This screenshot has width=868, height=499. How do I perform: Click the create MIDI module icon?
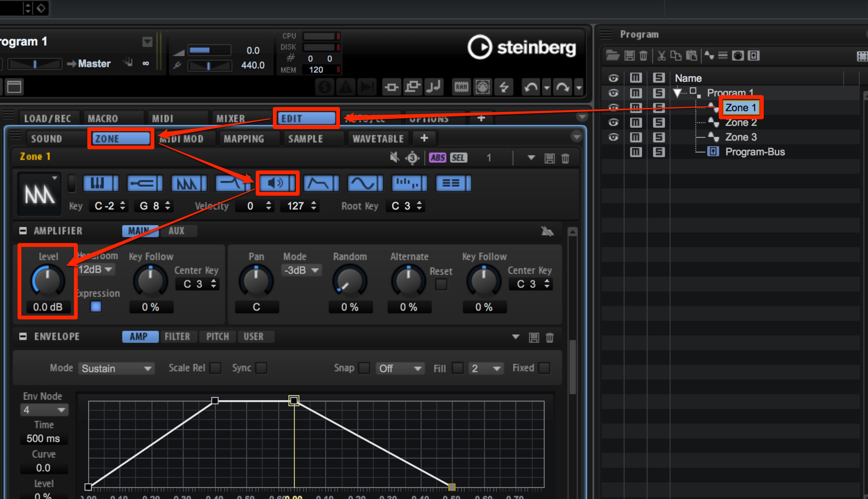tap(738, 56)
